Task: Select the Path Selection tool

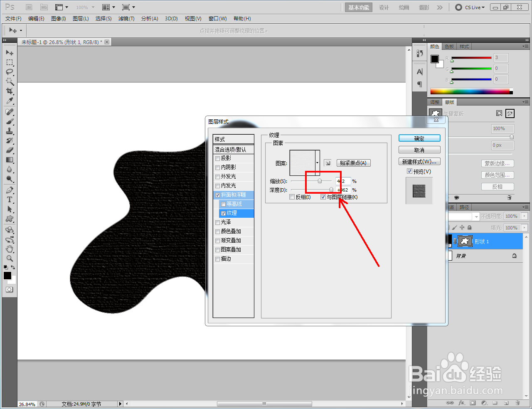Action: (x=10, y=209)
